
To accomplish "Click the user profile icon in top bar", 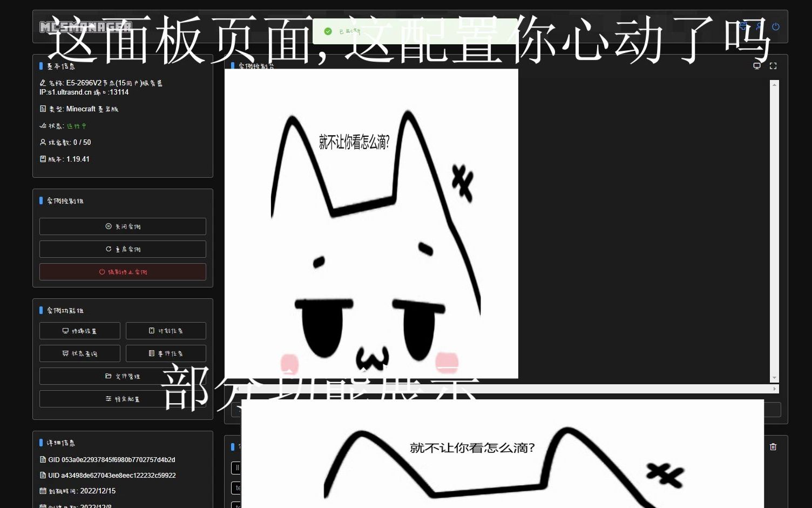I will [760, 26].
